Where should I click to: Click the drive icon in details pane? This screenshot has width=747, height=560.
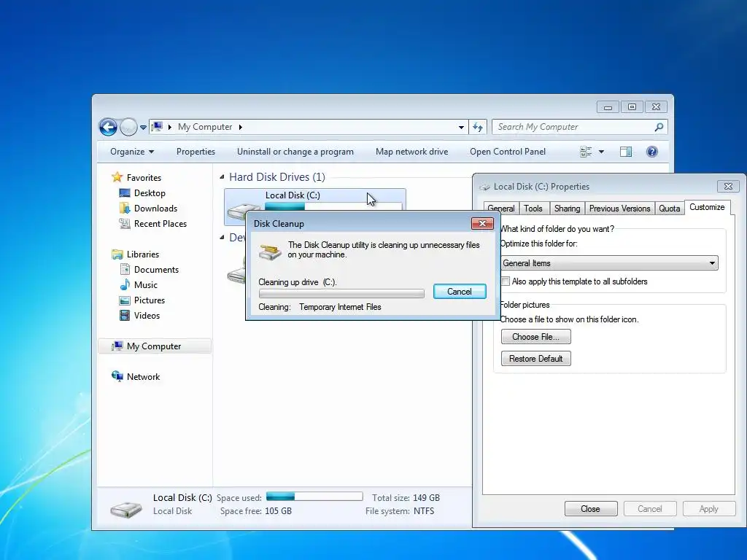(x=125, y=508)
